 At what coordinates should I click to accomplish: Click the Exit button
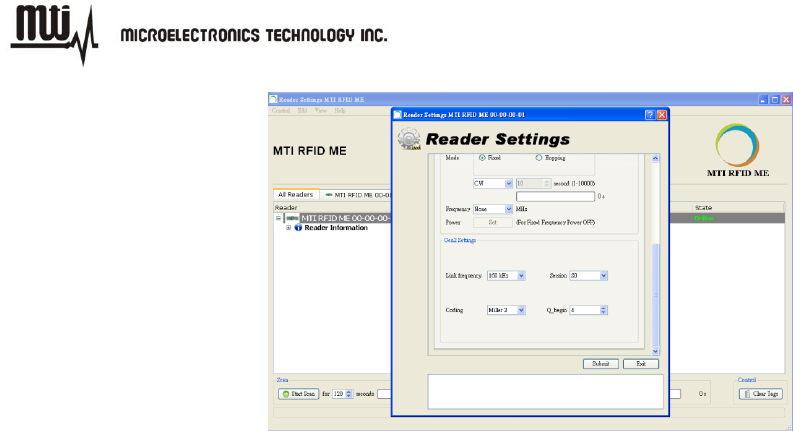point(641,364)
